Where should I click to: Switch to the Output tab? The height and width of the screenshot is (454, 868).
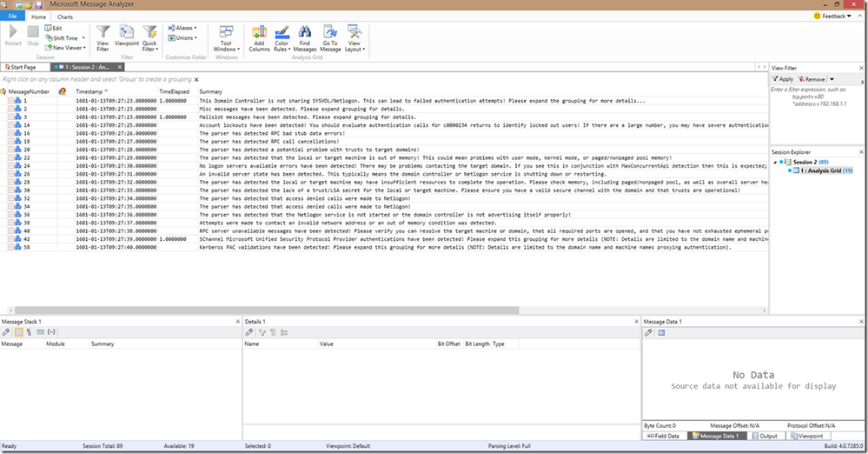(765, 436)
